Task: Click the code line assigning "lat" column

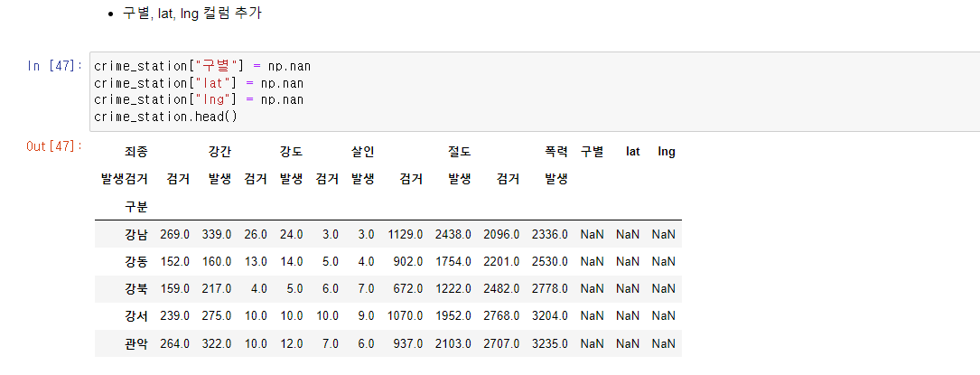Action: (x=199, y=82)
